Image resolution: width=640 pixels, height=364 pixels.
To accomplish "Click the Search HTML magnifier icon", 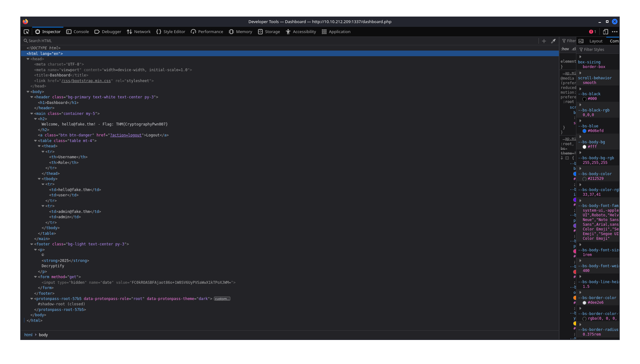I will 26,41.
